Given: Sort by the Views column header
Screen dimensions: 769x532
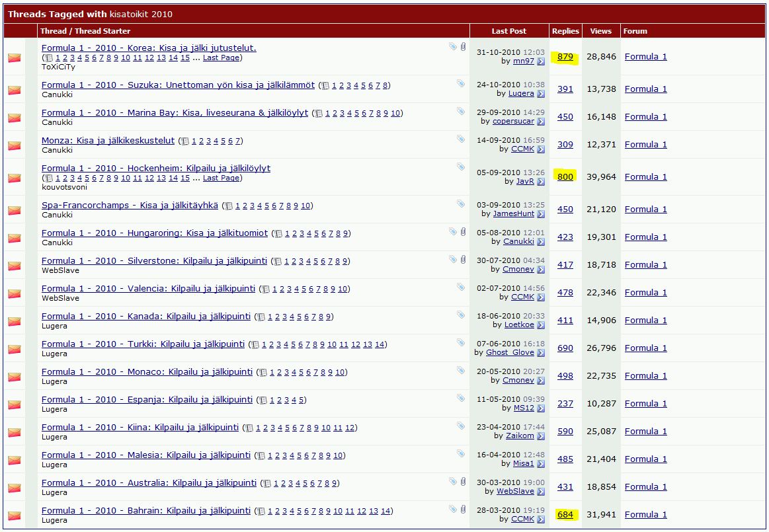Looking at the screenshot, I should [600, 31].
